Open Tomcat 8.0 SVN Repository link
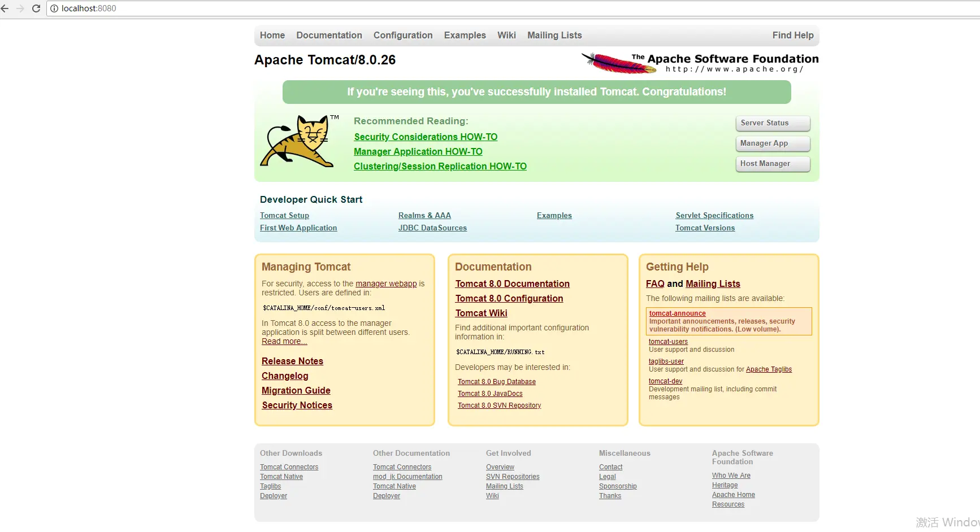Screen dimensions: 980x532 point(500,405)
